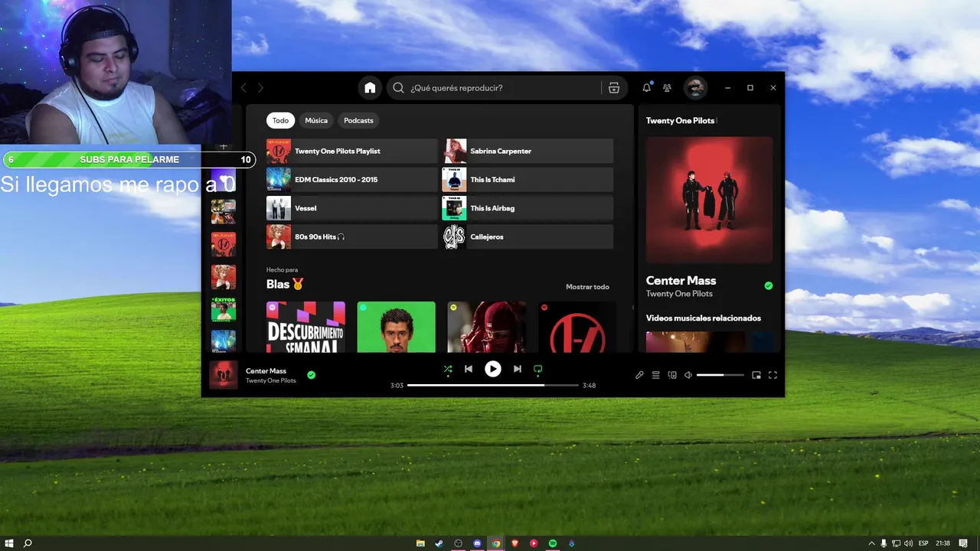
Task: Open related music video thumbnail
Action: (x=709, y=342)
